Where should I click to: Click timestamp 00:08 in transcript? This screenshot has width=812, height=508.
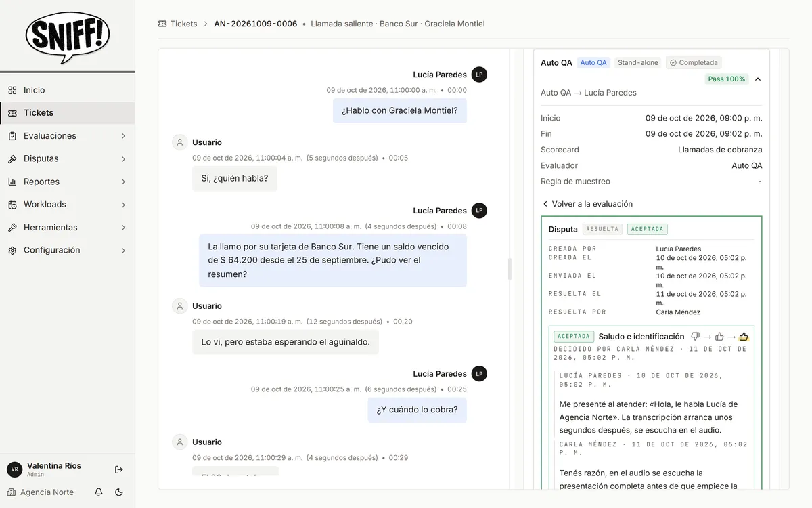click(457, 226)
